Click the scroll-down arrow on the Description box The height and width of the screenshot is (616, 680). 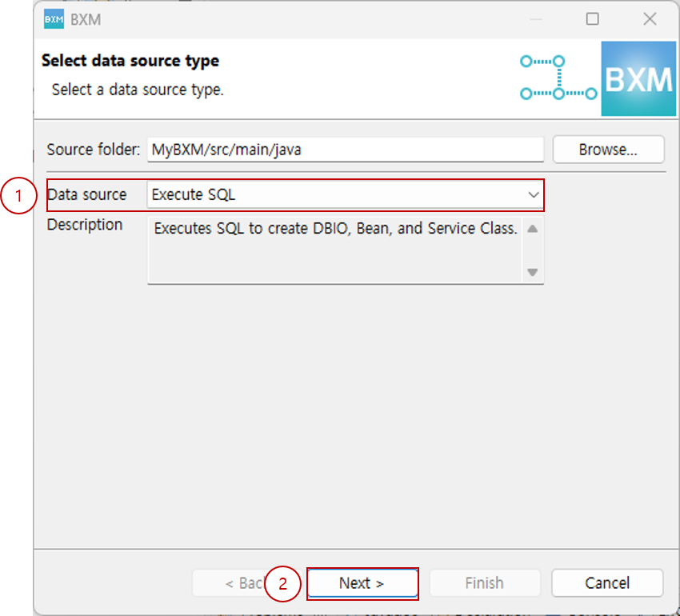(x=532, y=272)
